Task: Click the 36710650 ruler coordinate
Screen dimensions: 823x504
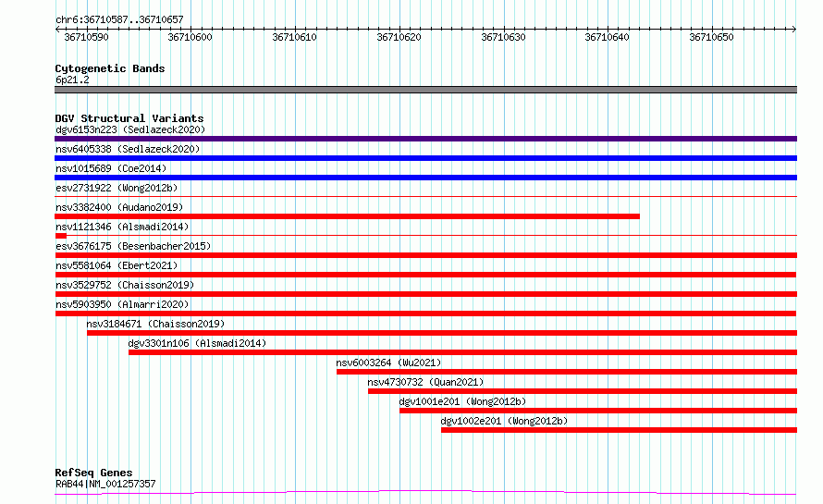Action: (712, 37)
